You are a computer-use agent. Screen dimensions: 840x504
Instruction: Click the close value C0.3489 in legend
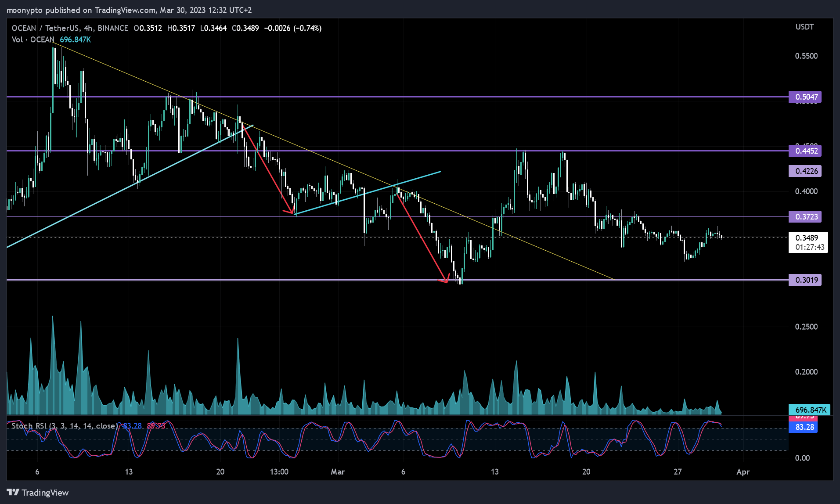pos(245,28)
